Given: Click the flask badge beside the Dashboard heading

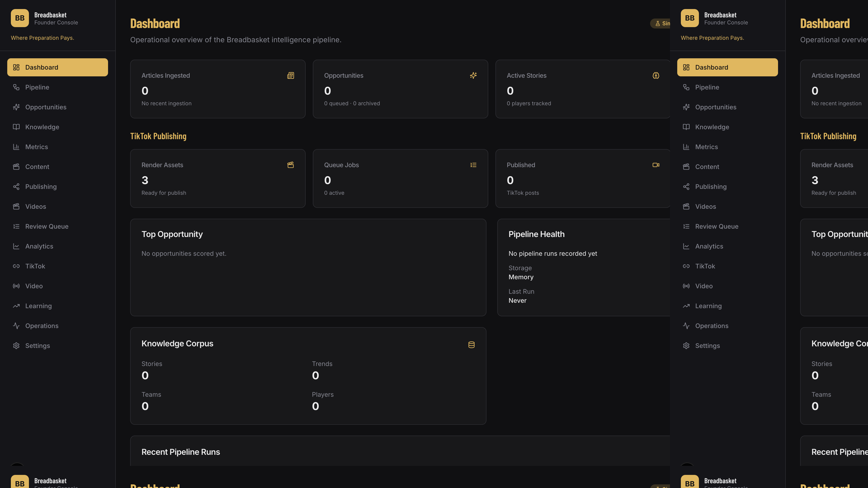Looking at the screenshot, I should pyautogui.click(x=660, y=23).
